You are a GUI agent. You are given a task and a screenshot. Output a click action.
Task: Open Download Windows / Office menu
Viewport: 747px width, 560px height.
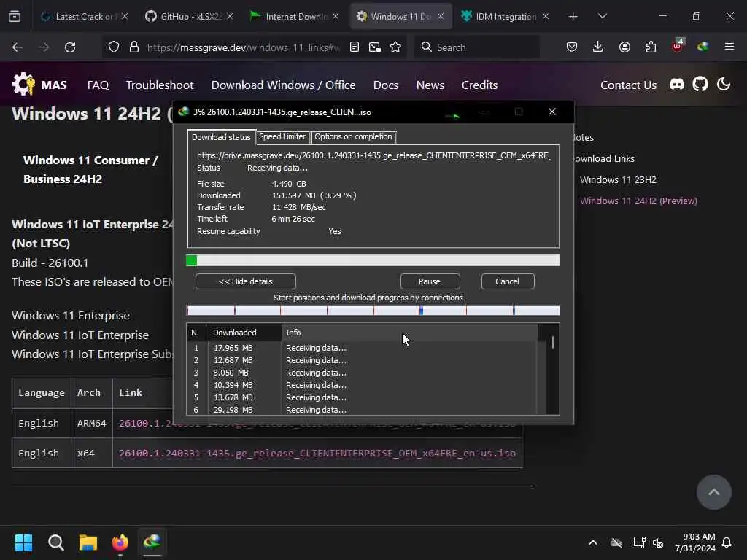tap(284, 85)
